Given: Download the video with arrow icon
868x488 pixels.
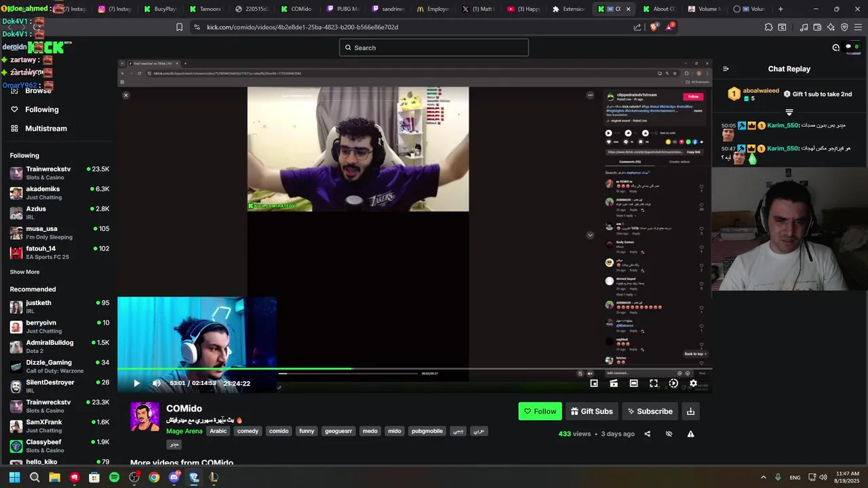Looking at the screenshot, I should (x=690, y=411).
